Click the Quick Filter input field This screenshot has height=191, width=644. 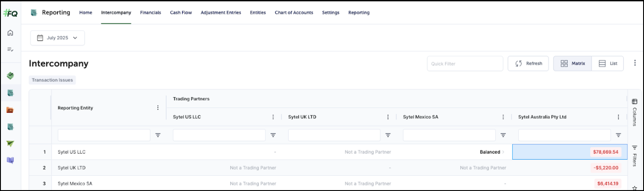[465, 64]
